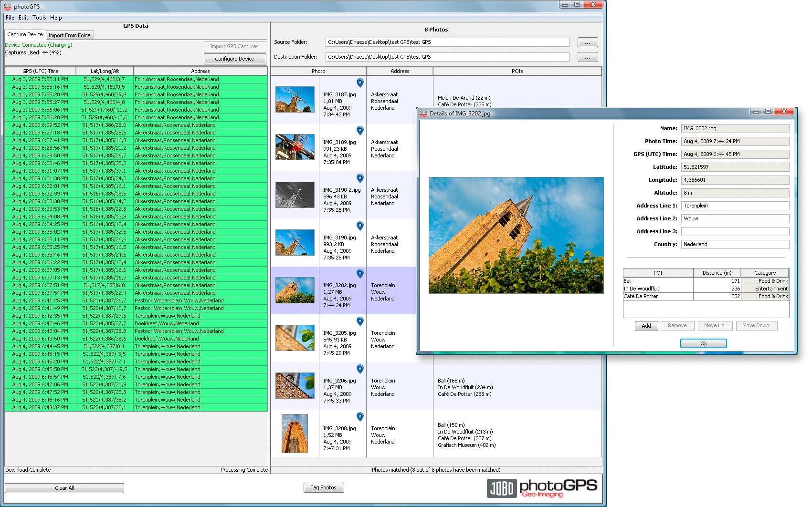
Task: Switch to Import From Folder tab
Action: tap(70, 35)
